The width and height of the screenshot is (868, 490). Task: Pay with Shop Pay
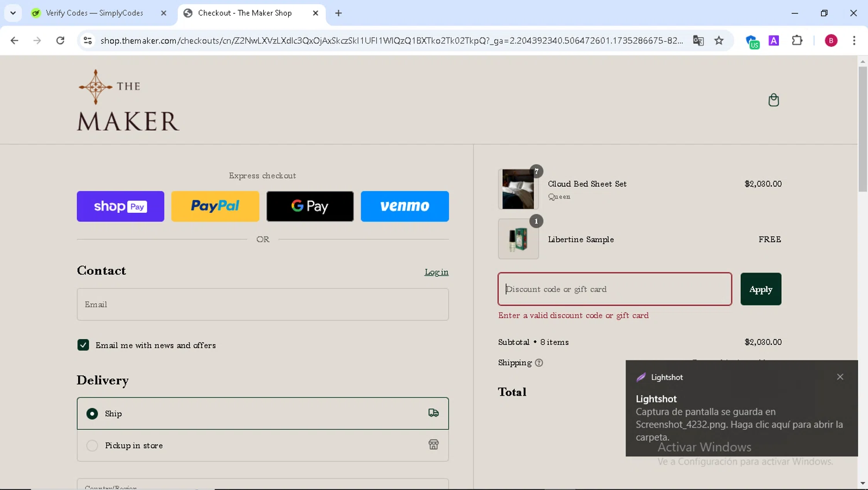click(120, 206)
